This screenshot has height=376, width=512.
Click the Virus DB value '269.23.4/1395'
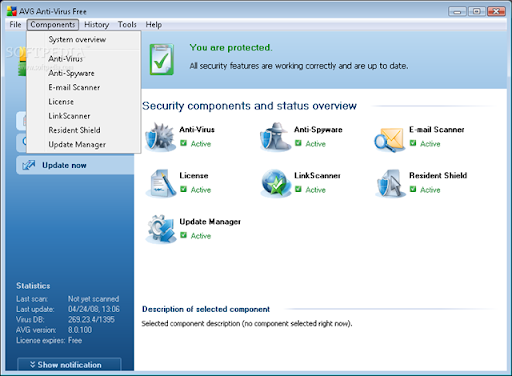pyautogui.click(x=91, y=320)
